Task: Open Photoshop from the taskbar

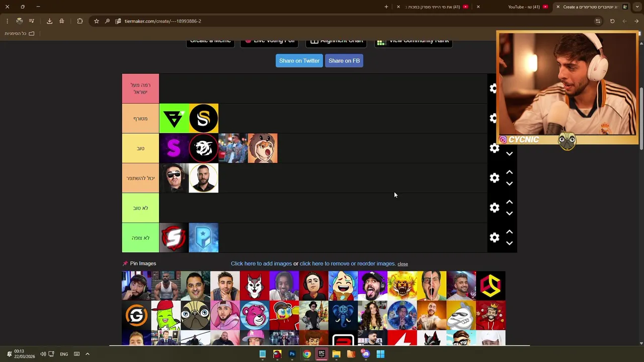Action: (292, 354)
